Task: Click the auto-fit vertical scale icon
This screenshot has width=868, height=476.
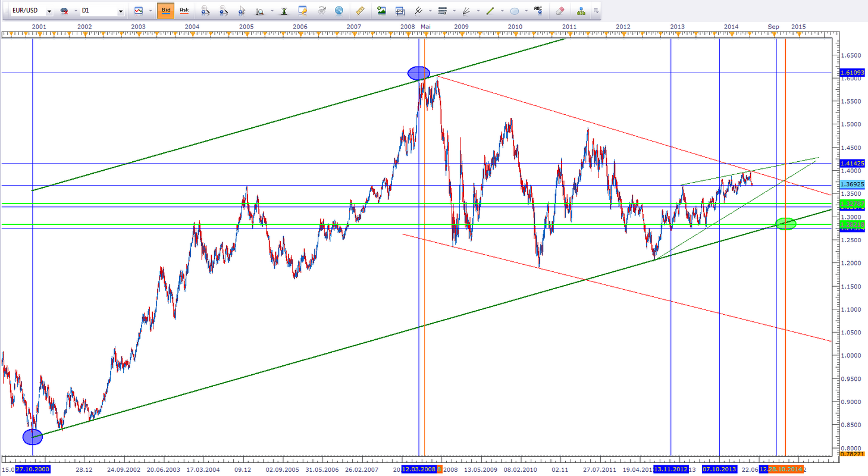Action: [284, 11]
